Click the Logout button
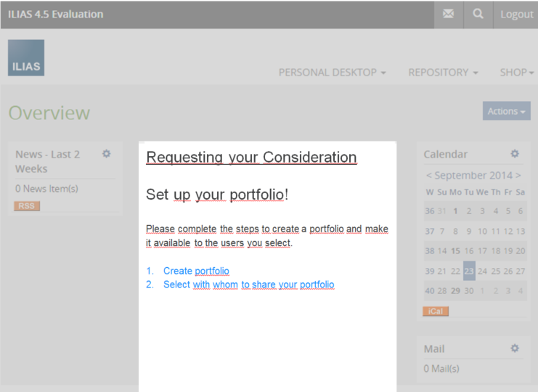 516,15
